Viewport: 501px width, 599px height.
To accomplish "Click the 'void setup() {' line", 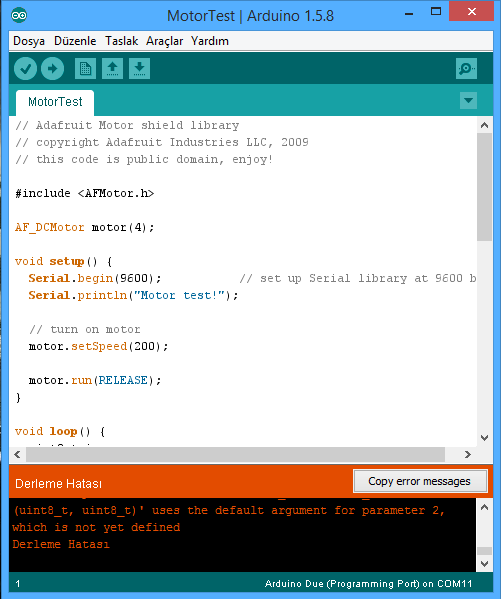I will [63, 262].
